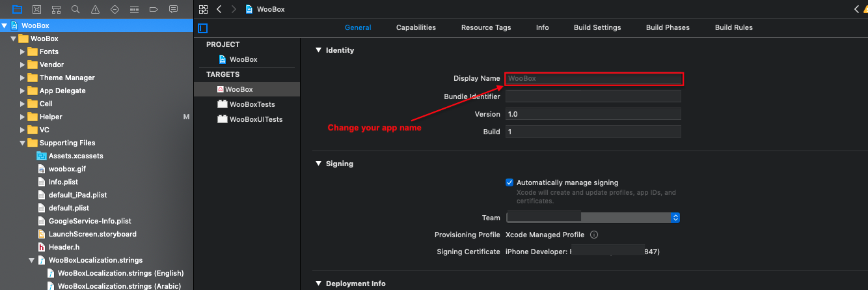Open the Symbol navigator
The width and height of the screenshot is (868, 290).
[x=56, y=9]
